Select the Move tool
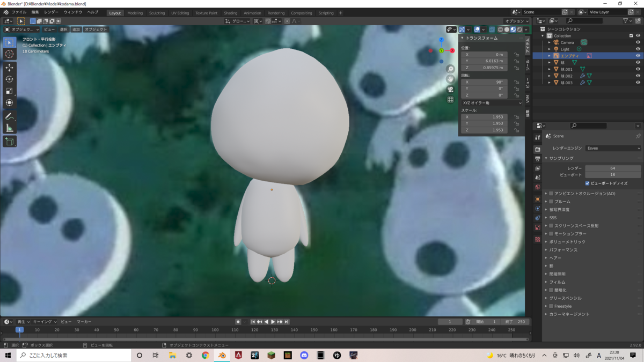 point(10,68)
